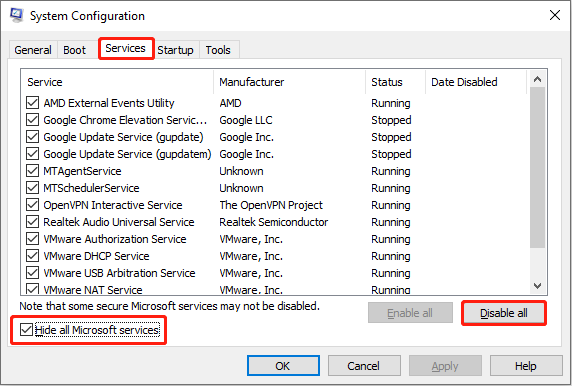Sort by the Manufacturer column header
This screenshot has width=572, height=386.
(289, 82)
